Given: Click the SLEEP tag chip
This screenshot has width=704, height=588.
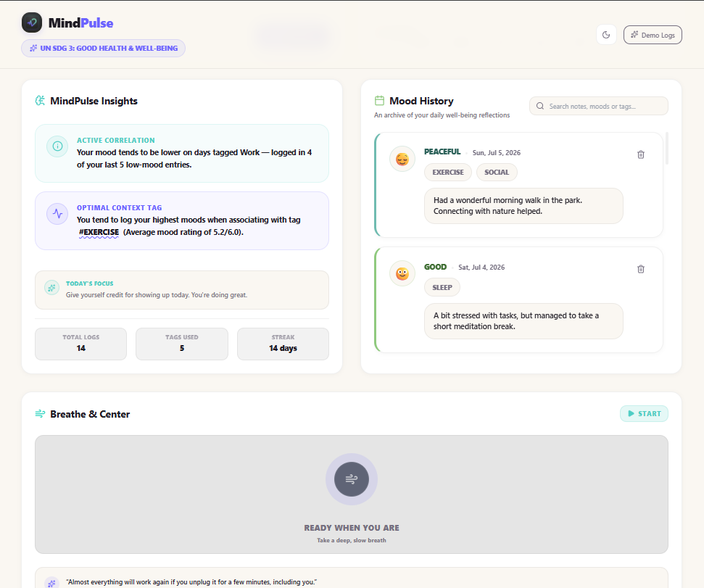Looking at the screenshot, I should tap(442, 287).
